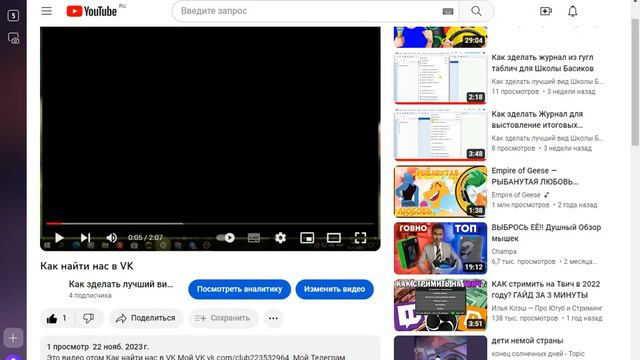Screen dimensions: 640x360
Task: Mute the video volume
Action: pos(111,238)
